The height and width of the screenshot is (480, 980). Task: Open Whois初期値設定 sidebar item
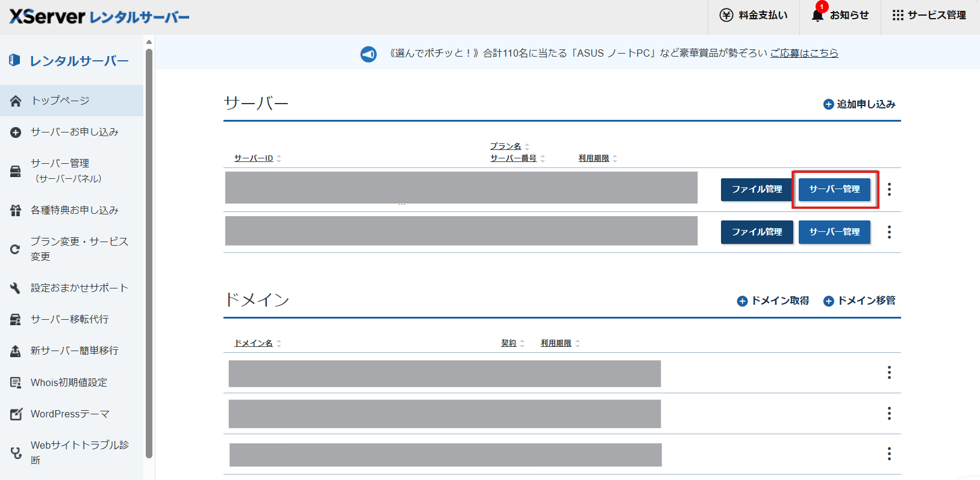(x=72, y=382)
